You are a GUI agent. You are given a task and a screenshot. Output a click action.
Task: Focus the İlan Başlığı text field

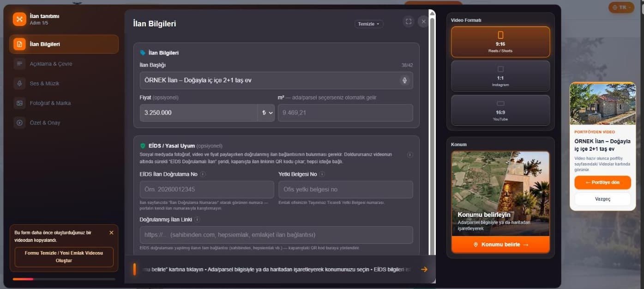tap(276, 80)
